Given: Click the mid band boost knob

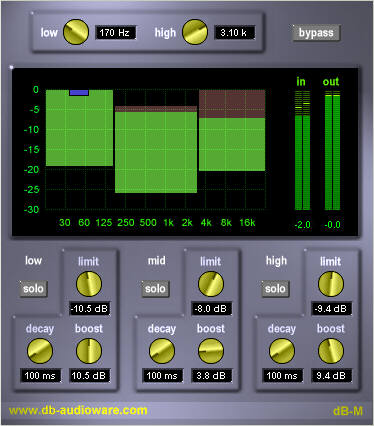Looking at the screenshot, I should (x=211, y=351).
